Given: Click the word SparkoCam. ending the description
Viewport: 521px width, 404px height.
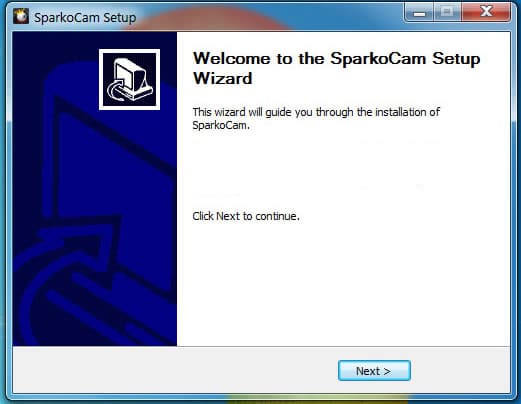Looking at the screenshot, I should [221, 126].
